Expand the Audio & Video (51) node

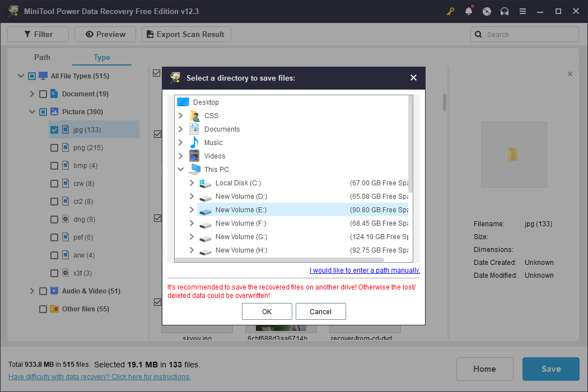point(32,291)
